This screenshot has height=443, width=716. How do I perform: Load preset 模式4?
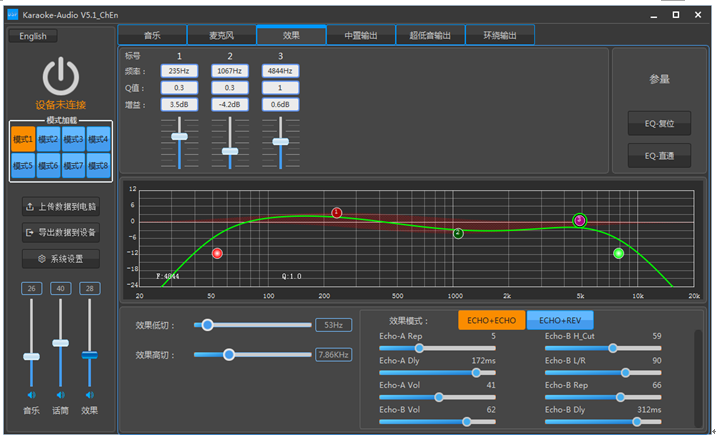click(x=98, y=139)
